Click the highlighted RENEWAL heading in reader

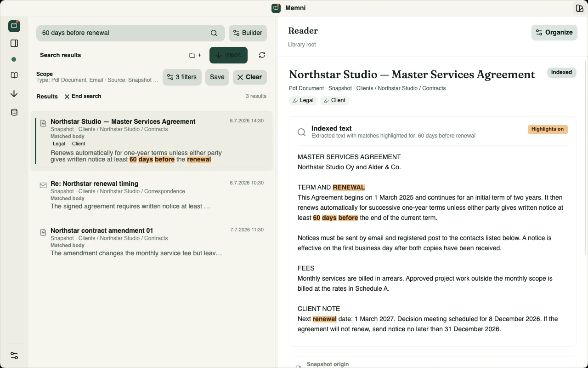349,187
